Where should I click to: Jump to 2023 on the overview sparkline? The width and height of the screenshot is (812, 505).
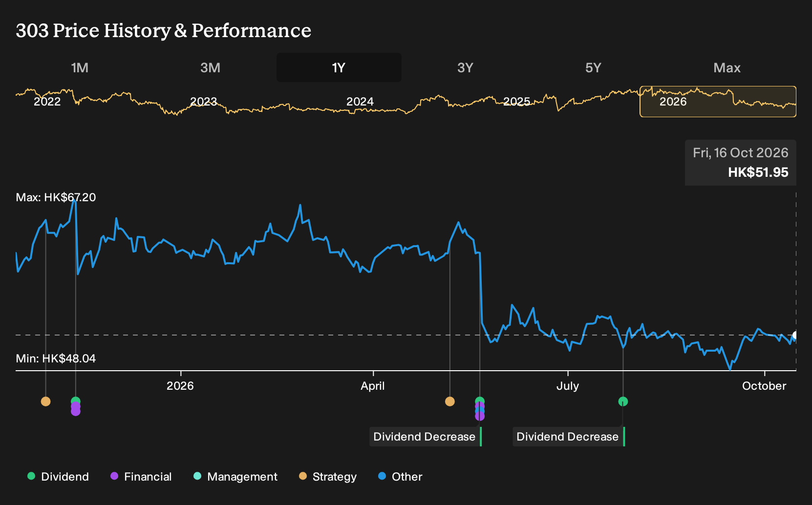point(203,102)
